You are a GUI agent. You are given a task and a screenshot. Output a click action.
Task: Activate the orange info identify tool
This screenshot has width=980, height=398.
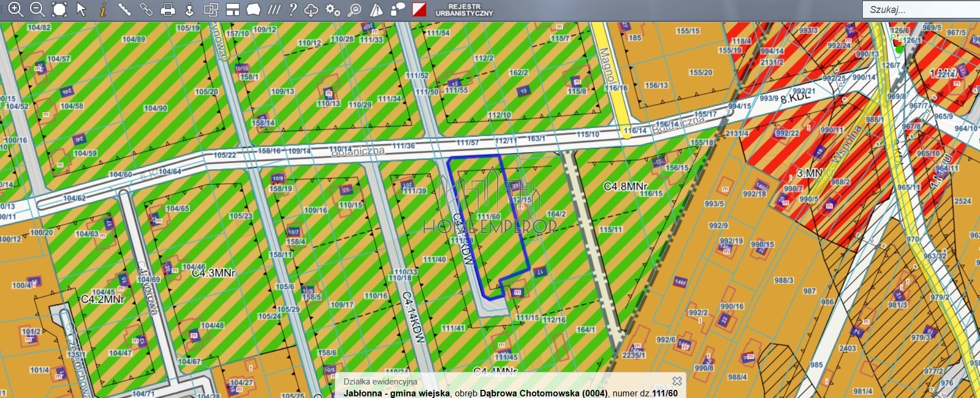103,9
